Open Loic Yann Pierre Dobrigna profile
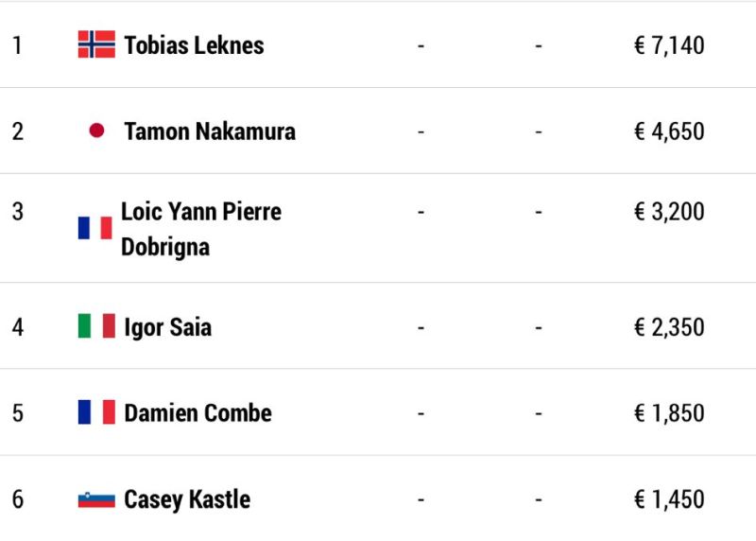The height and width of the screenshot is (541, 756). 201,229
